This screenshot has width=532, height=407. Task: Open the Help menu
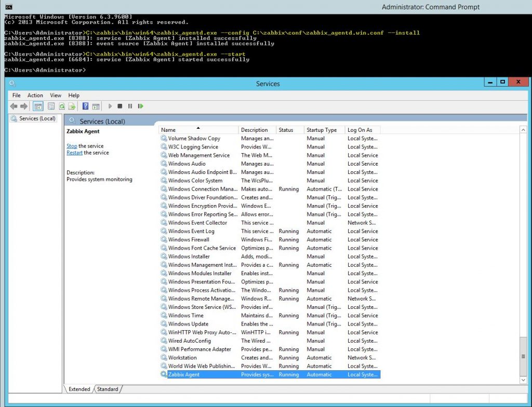74,96
